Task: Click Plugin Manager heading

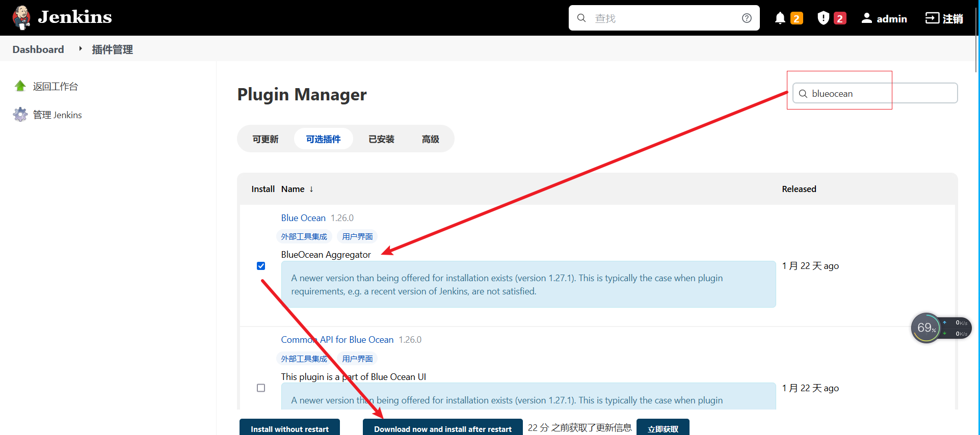Action: pyautogui.click(x=302, y=94)
